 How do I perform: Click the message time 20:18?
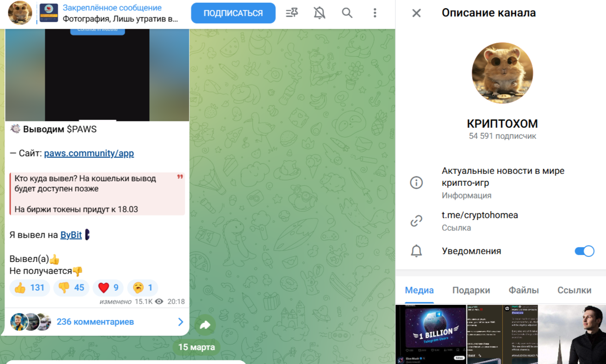176,302
